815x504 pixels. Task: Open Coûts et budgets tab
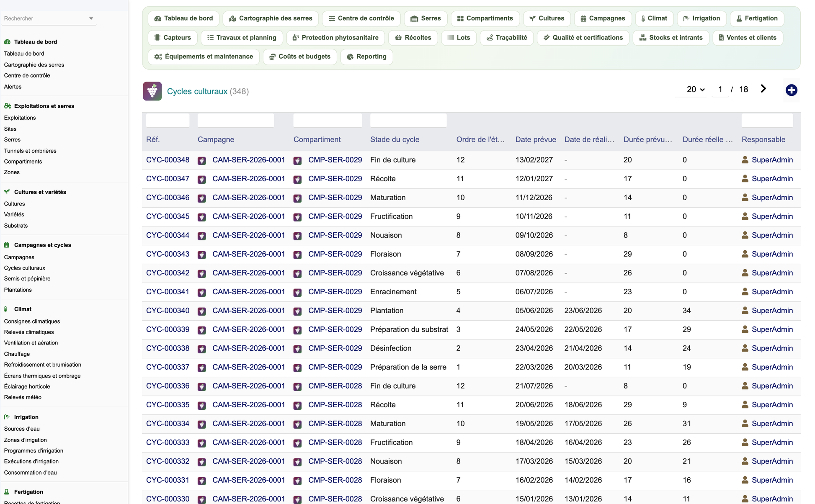[x=300, y=57]
